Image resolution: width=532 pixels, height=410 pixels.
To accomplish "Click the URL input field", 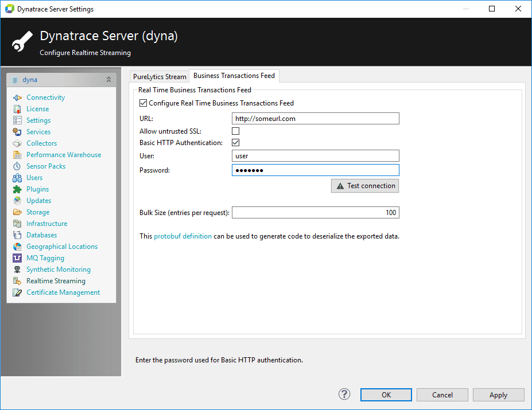I will coord(316,119).
